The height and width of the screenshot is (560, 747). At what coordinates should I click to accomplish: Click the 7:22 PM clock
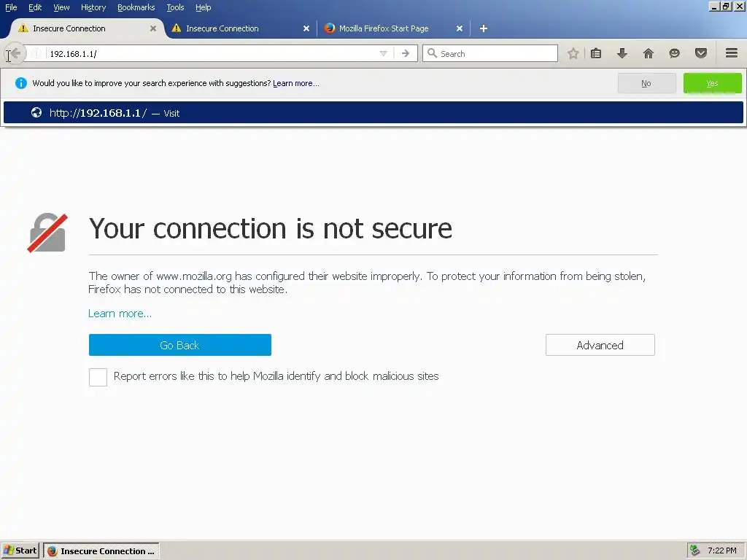[721, 551]
